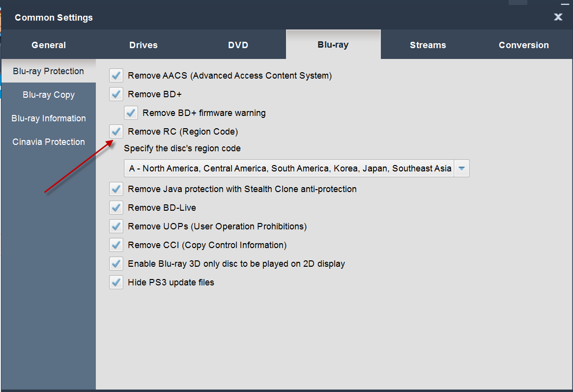This screenshot has height=392, width=573.
Task: Disable Remove UOPs checkbox
Action: 116,226
